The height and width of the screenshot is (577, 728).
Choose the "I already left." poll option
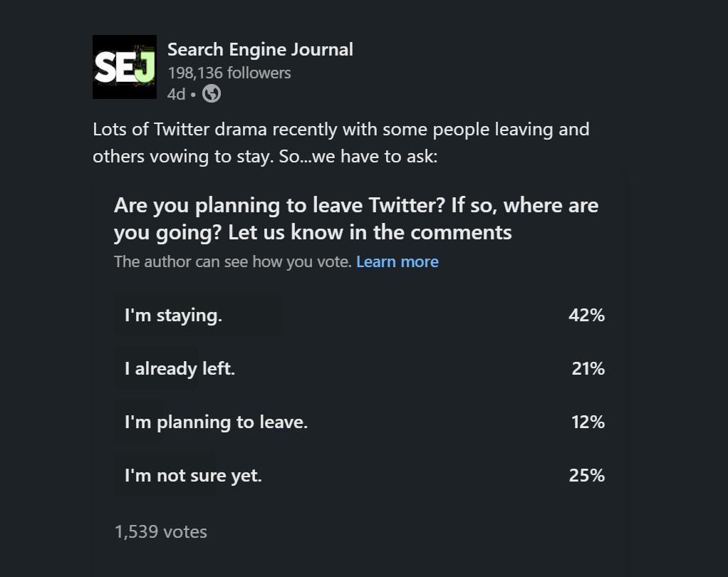(180, 369)
